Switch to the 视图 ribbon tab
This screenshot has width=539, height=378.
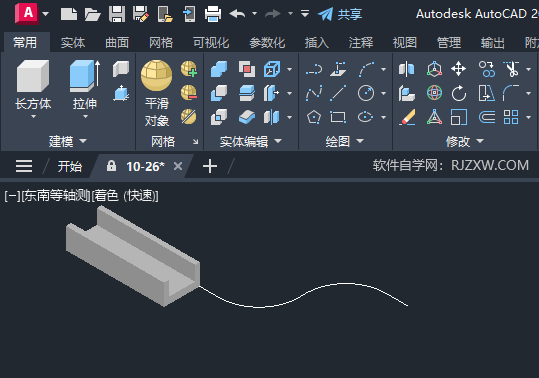pos(405,43)
